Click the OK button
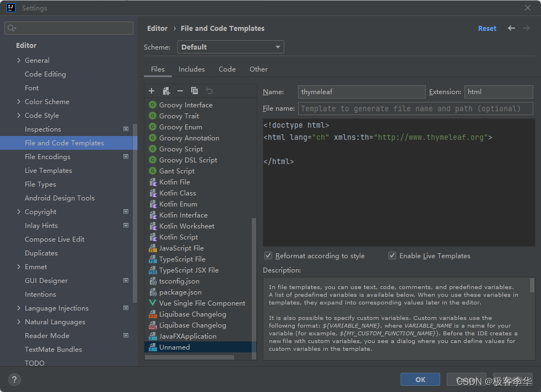The width and height of the screenshot is (541, 392). coord(420,379)
